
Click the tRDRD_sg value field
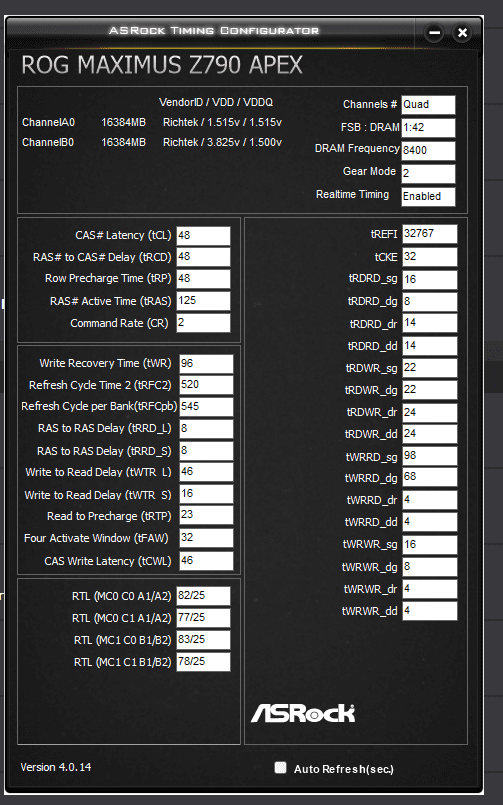430,280
